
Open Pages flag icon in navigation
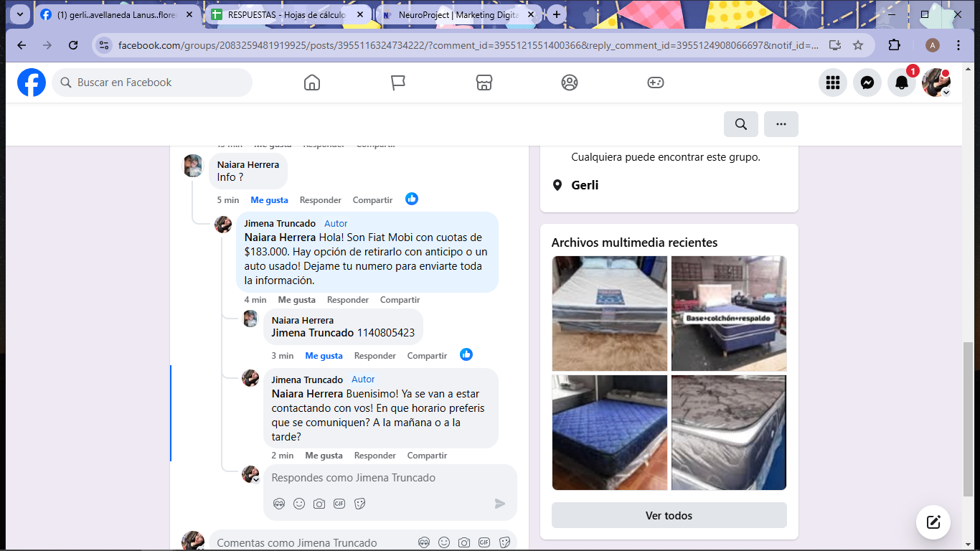398,83
